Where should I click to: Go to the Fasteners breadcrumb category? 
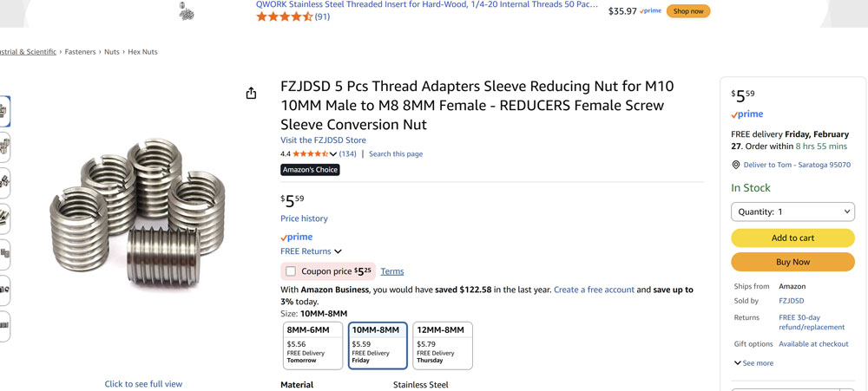click(81, 52)
